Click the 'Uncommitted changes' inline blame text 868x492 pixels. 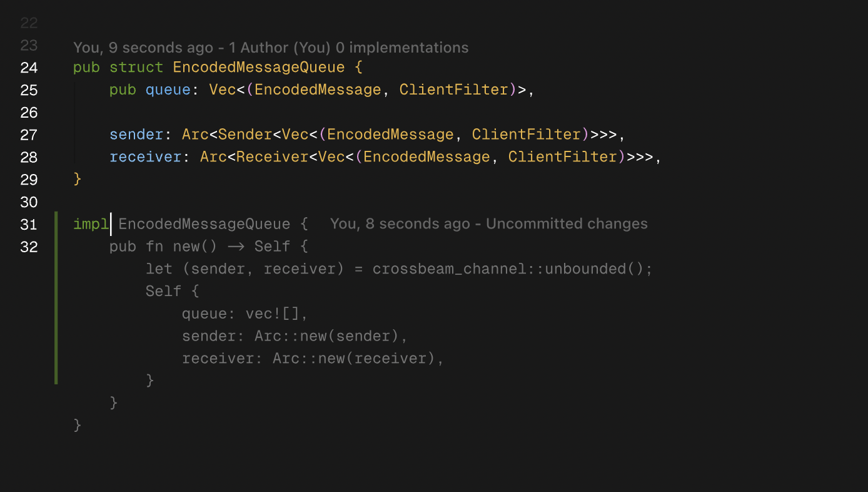[x=567, y=224]
